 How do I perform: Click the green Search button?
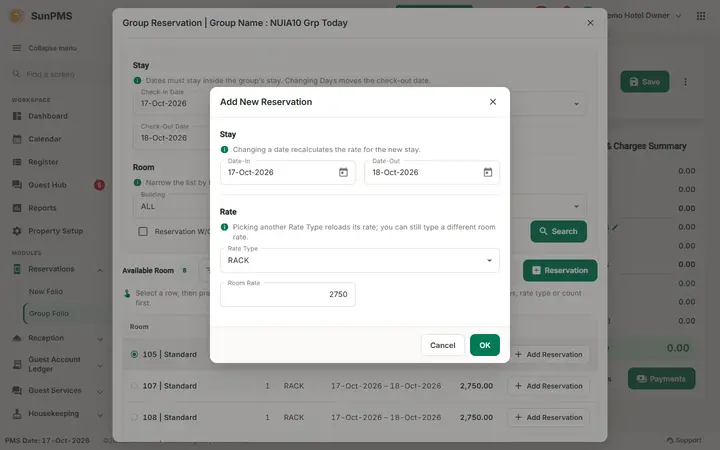pyautogui.click(x=558, y=231)
